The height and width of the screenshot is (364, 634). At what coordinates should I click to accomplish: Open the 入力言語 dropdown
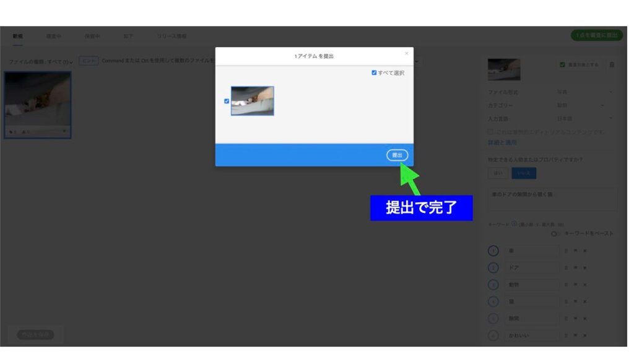(584, 119)
